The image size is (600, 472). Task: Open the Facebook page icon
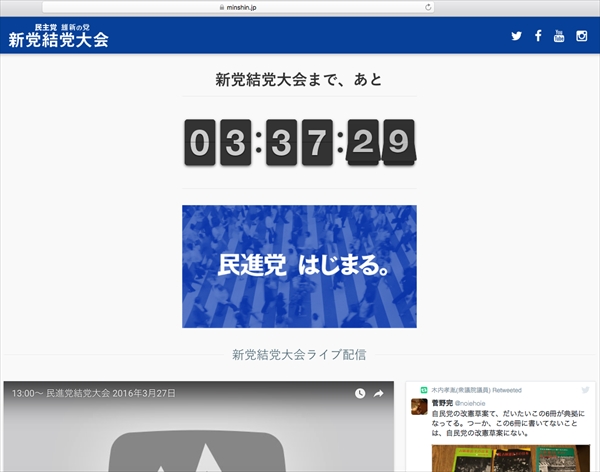click(x=538, y=36)
